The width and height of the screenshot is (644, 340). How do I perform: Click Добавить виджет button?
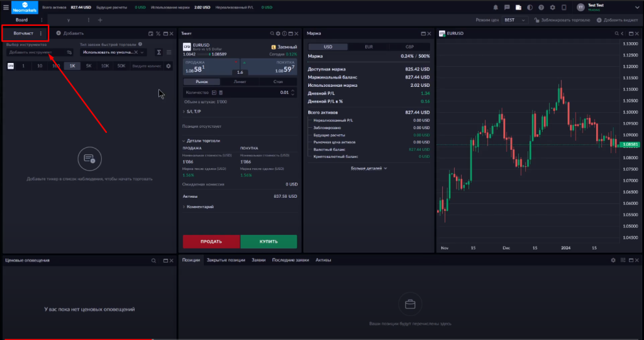point(618,20)
